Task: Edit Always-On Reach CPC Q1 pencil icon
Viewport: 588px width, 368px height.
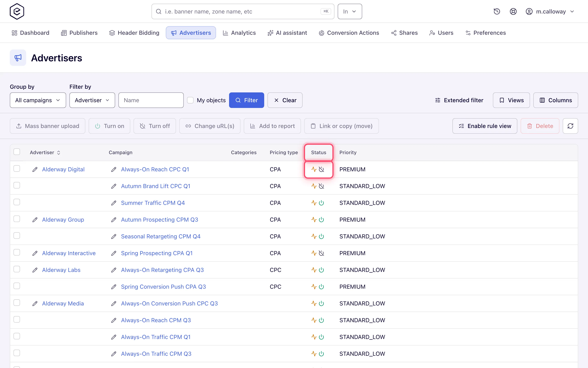Action: coord(114,169)
